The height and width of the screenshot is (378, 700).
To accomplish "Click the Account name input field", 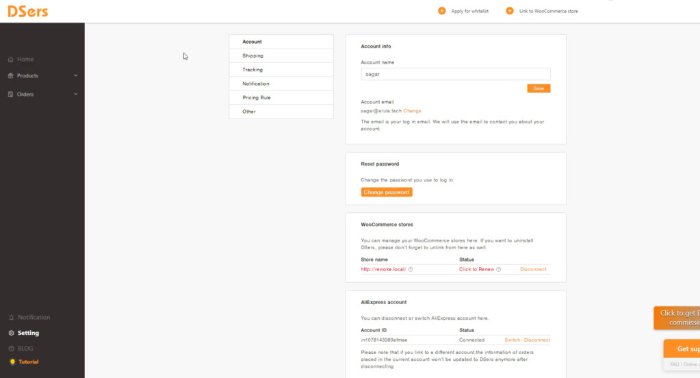I will coord(455,74).
